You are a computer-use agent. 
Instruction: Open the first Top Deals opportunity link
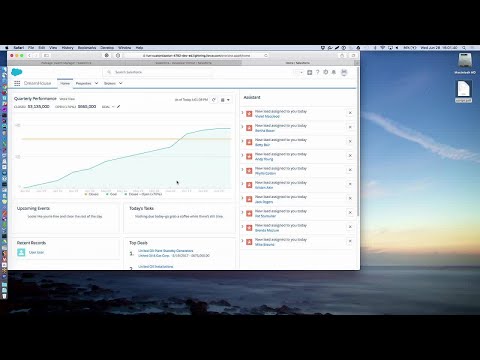[x=166, y=251]
